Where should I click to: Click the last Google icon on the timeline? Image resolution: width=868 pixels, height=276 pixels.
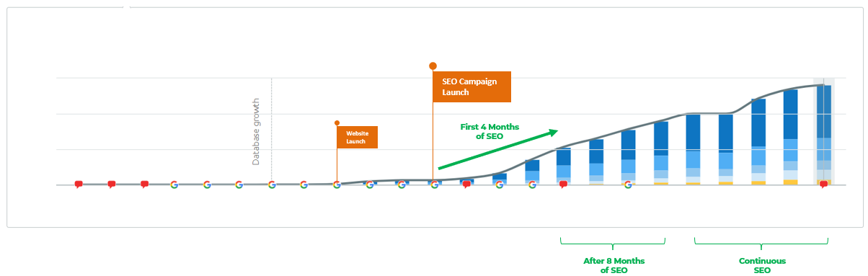click(628, 184)
